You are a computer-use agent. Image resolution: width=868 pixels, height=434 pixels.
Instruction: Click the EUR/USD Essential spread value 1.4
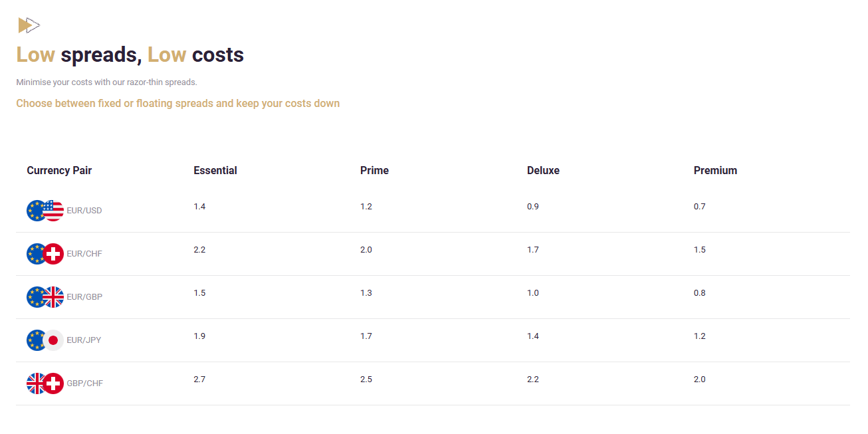pos(199,207)
